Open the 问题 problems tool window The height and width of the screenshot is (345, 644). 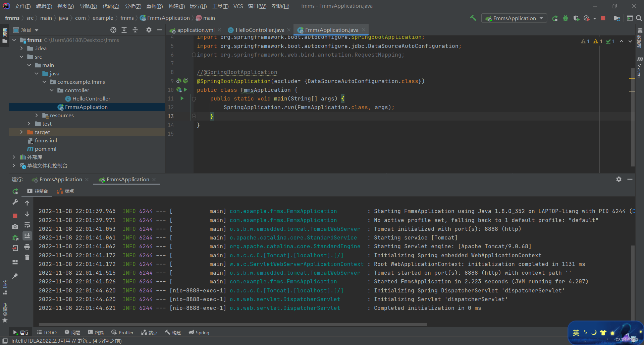click(72, 332)
